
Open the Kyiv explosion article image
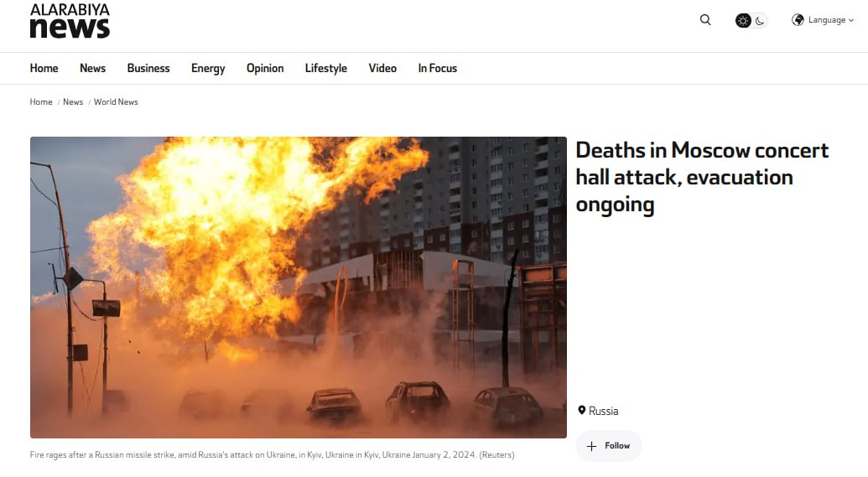(299, 288)
